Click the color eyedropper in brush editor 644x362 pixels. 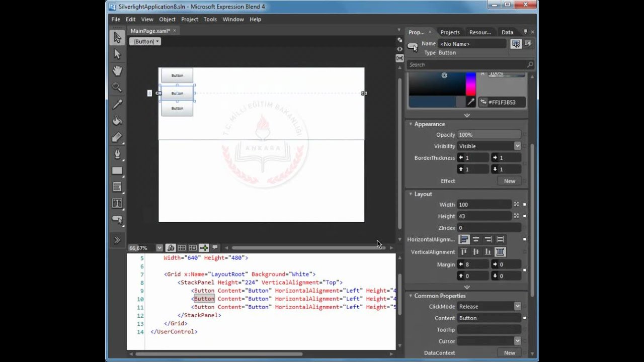[x=471, y=102]
